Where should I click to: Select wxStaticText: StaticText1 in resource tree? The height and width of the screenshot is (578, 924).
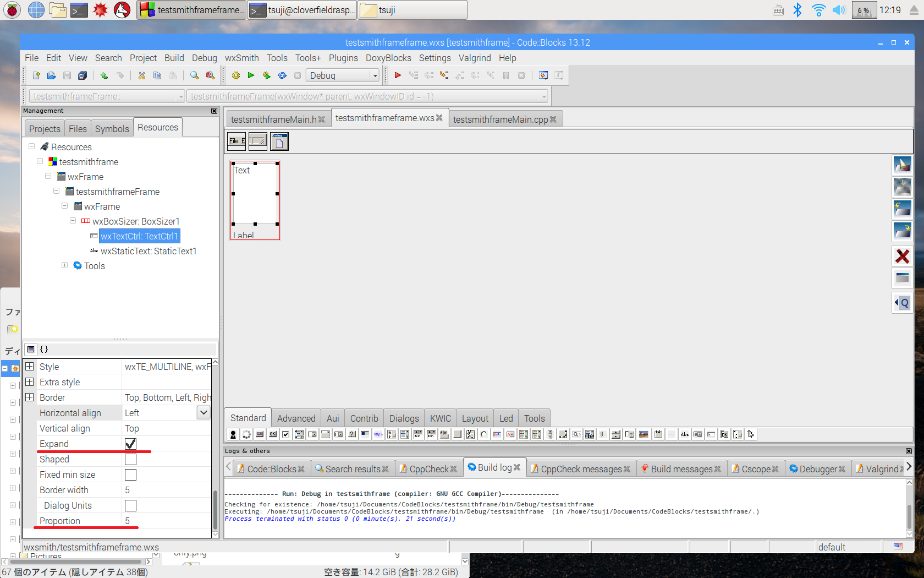click(148, 251)
